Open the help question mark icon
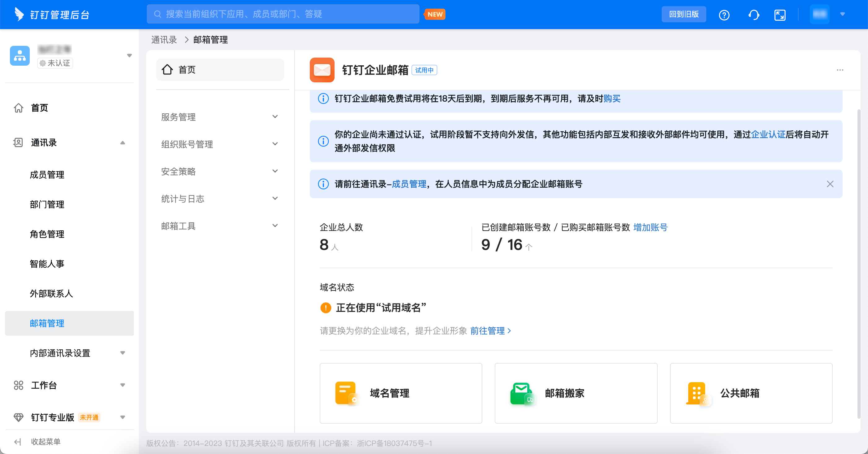Screen dimensions: 868x454 click(x=724, y=15)
